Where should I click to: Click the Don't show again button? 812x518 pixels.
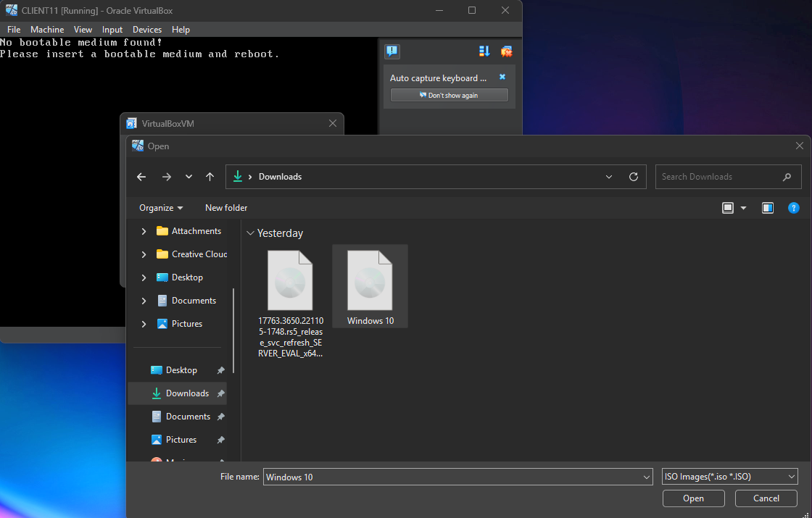tap(449, 95)
